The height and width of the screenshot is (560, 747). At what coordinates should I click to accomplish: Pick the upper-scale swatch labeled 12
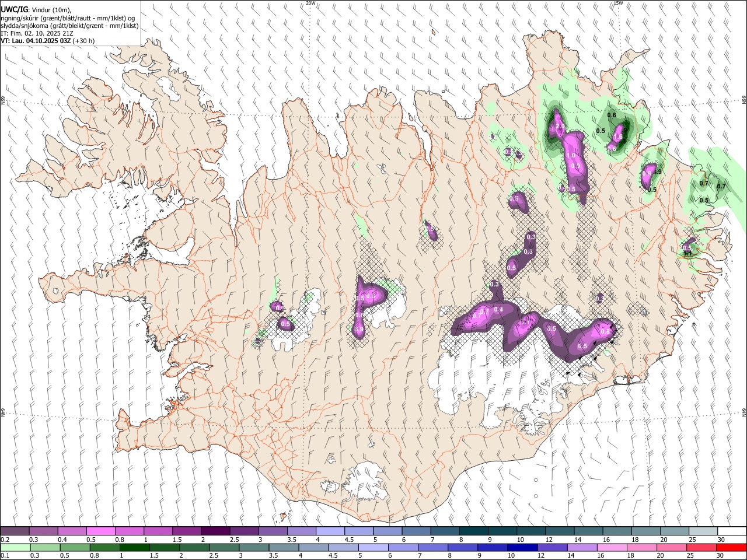[x=560, y=531]
